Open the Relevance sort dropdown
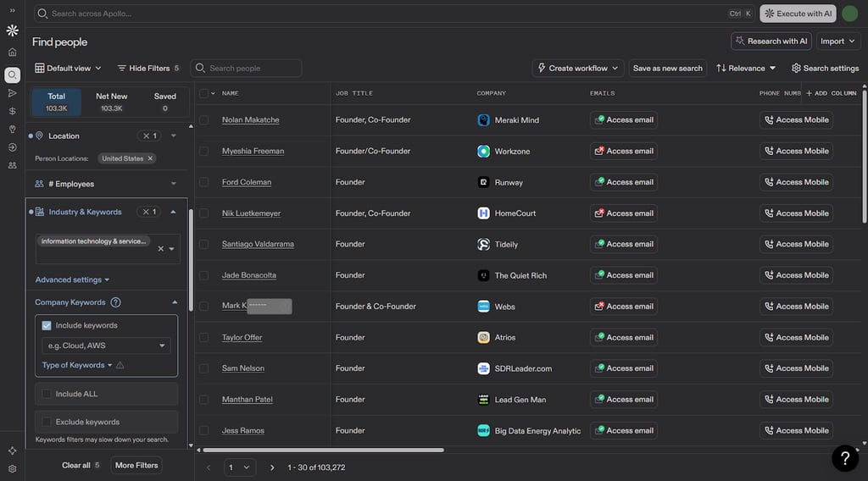 tap(746, 68)
